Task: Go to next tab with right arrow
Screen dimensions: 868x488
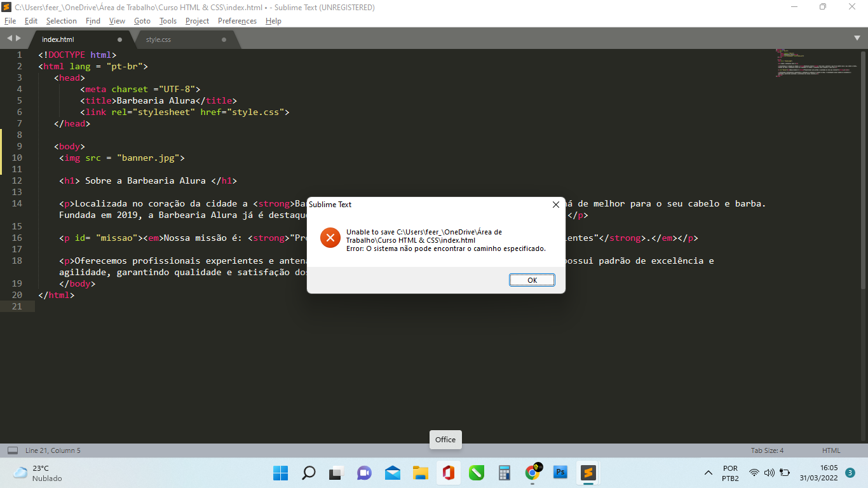Action: click(18, 39)
